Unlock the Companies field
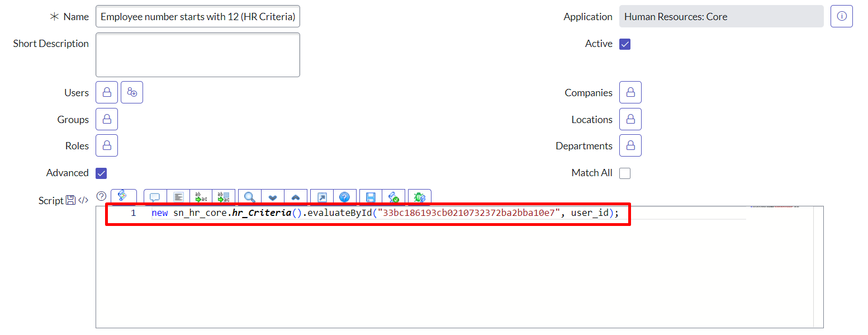868x335 pixels. pos(630,93)
